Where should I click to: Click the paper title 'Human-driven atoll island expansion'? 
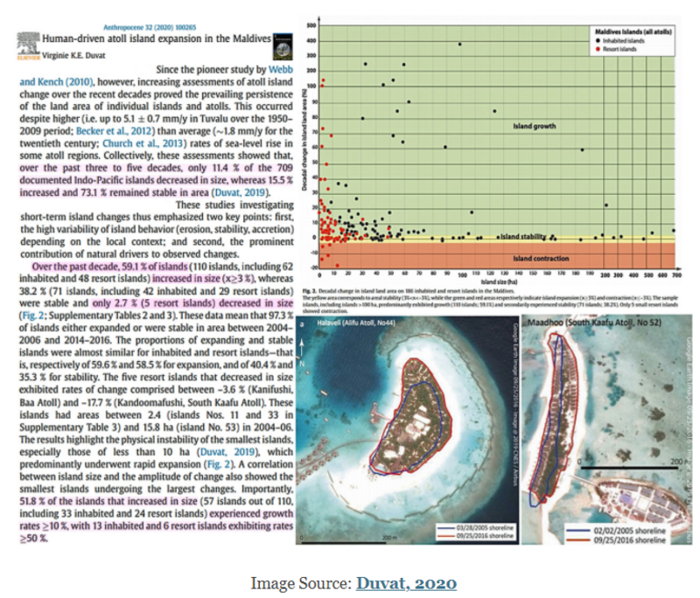pyautogui.click(x=157, y=38)
